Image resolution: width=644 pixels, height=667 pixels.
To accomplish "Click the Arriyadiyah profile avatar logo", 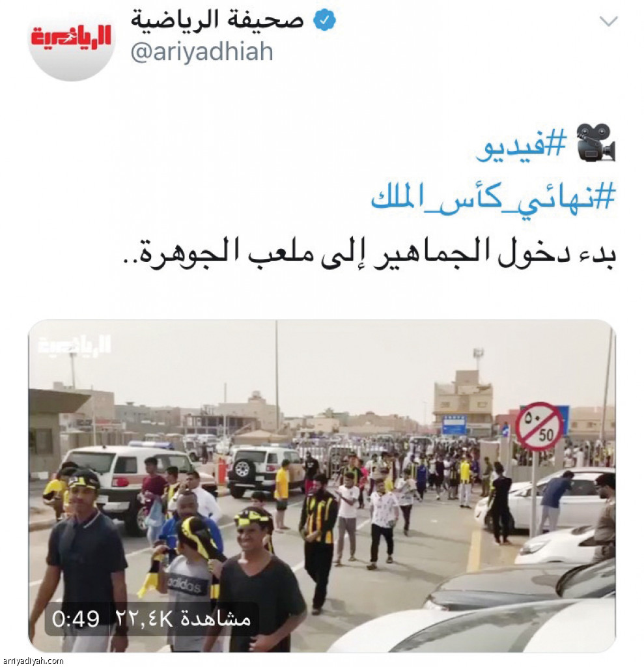I will point(71,41).
